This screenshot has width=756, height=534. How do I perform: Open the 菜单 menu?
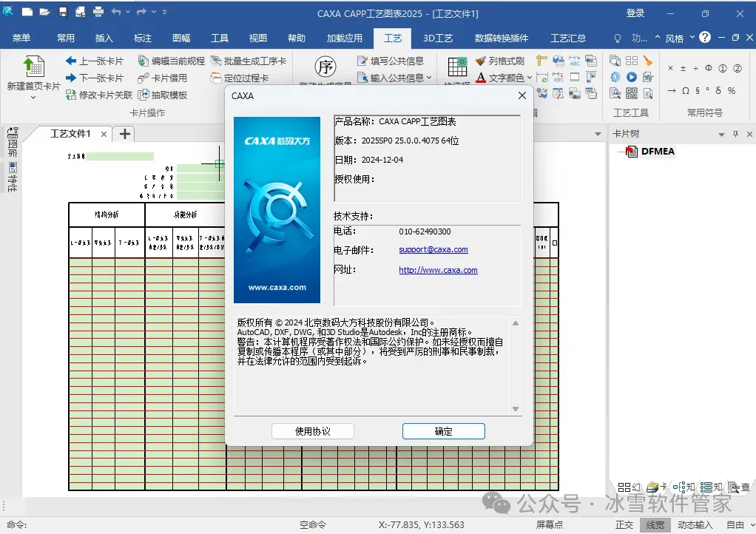[x=21, y=38]
